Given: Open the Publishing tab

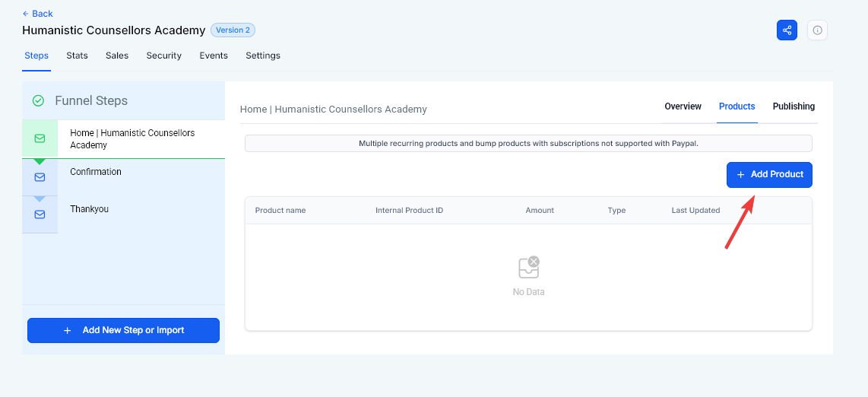Looking at the screenshot, I should [794, 106].
